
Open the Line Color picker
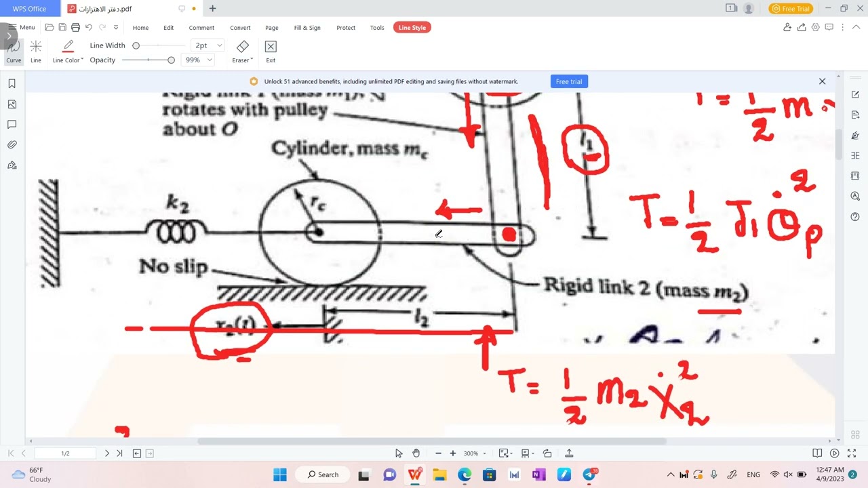pyautogui.click(x=68, y=52)
